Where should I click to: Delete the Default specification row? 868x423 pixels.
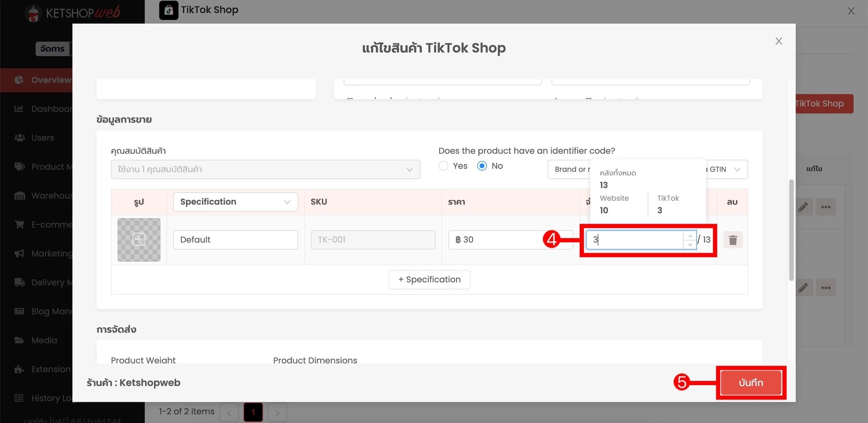733,240
